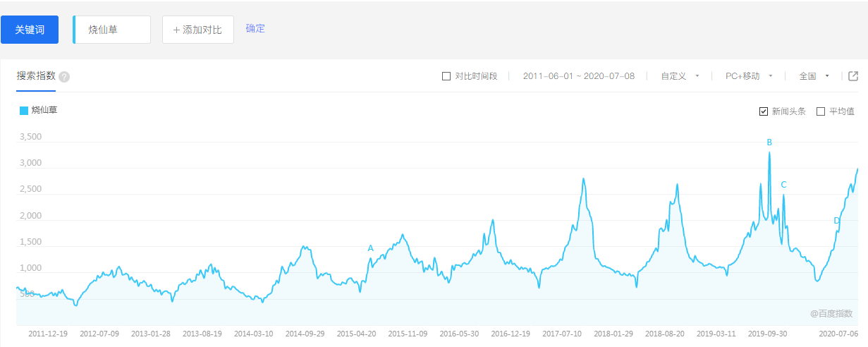Click the 2011-12-19 axis date label
Image resolution: width=868 pixels, height=347 pixels.
pos(48,334)
